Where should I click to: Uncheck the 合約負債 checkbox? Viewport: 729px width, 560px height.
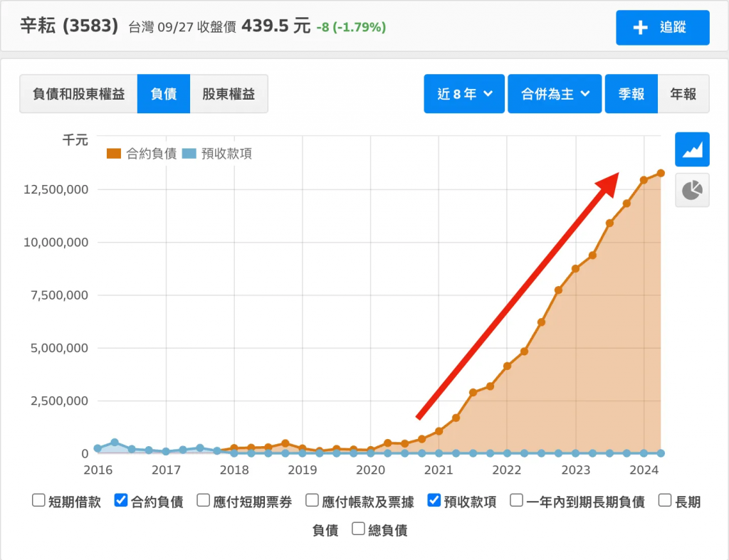[x=121, y=501]
